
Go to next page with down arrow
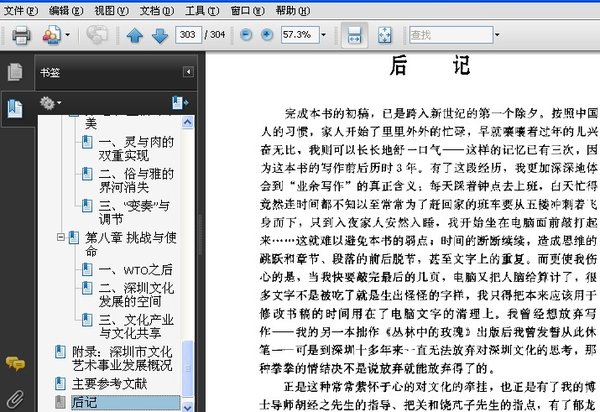point(160,35)
